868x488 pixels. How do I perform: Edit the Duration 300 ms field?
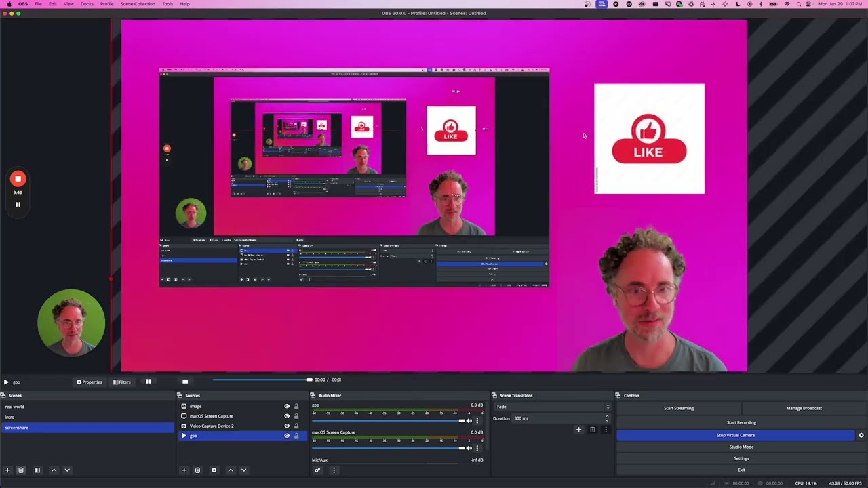561,418
